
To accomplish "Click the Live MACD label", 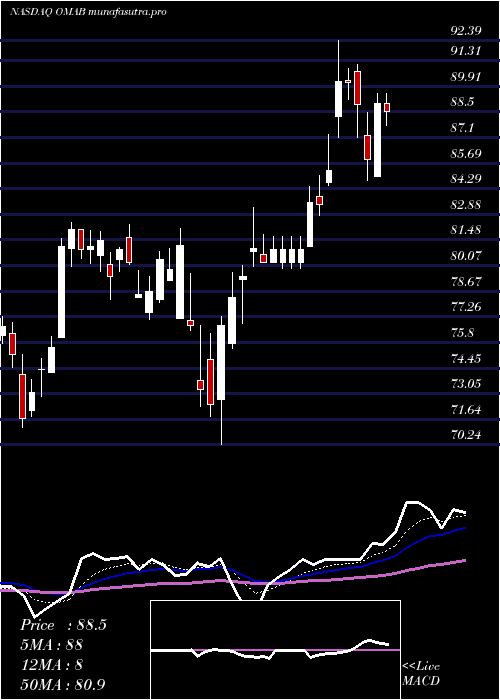I will click(421, 674).
